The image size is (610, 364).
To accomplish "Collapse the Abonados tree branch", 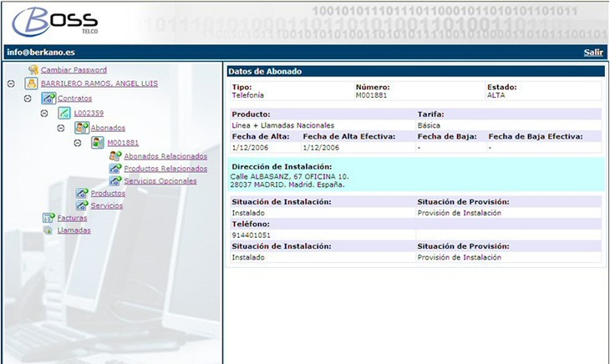I will click(61, 128).
